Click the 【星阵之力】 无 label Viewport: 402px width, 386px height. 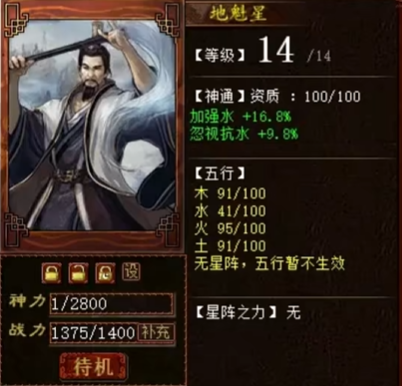tap(248, 313)
